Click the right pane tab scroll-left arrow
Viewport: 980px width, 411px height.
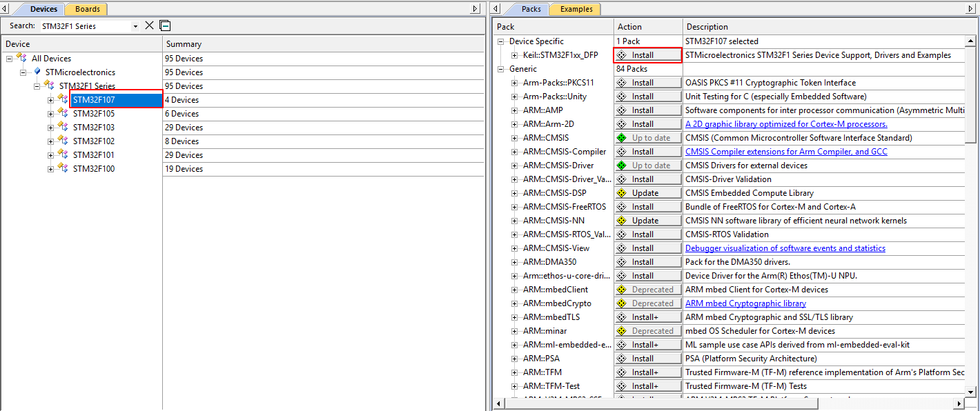pos(497,9)
